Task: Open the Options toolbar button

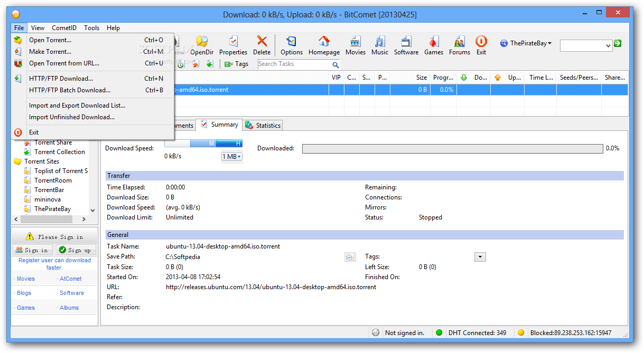Action: point(292,45)
